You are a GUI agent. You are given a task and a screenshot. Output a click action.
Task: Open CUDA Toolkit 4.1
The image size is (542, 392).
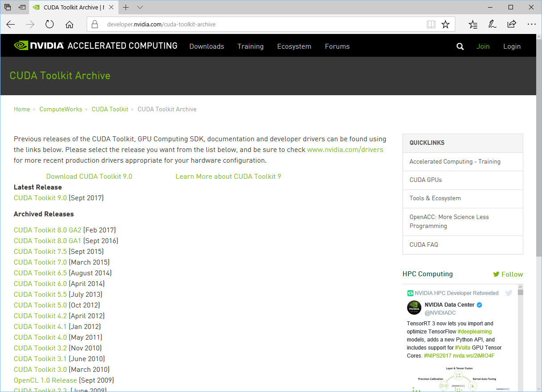coord(40,327)
